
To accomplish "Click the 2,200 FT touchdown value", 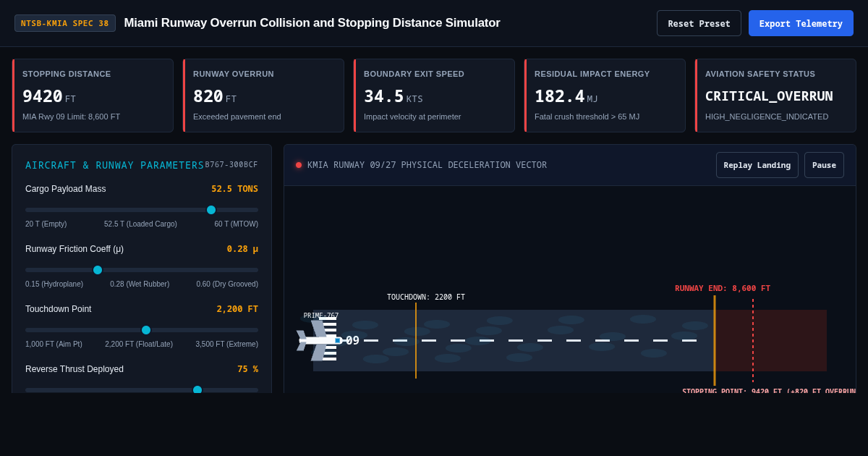I will tap(237, 309).
